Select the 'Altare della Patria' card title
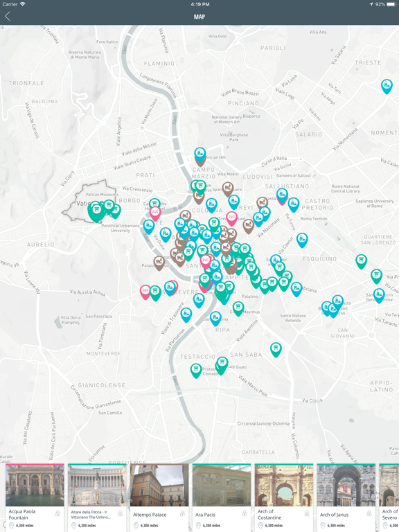Image resolution: width=399 pixels, height=532 pixels. pyautogui.click(x=91, y=515)
